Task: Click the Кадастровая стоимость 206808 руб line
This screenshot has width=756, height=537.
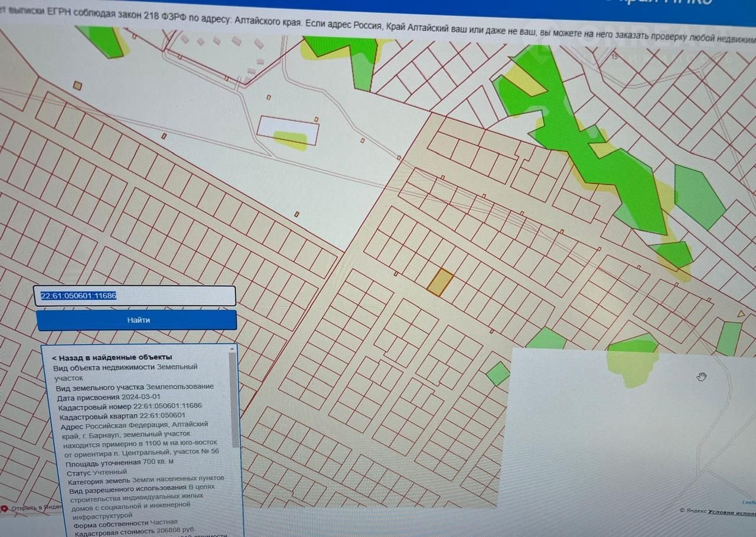Action: (x=135, y=531)
